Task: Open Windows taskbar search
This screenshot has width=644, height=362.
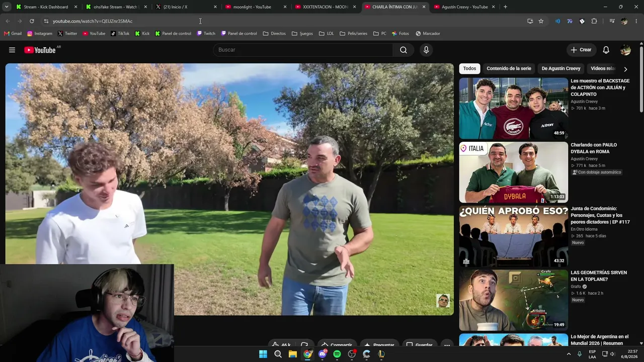Action: (x=278, y=354)
